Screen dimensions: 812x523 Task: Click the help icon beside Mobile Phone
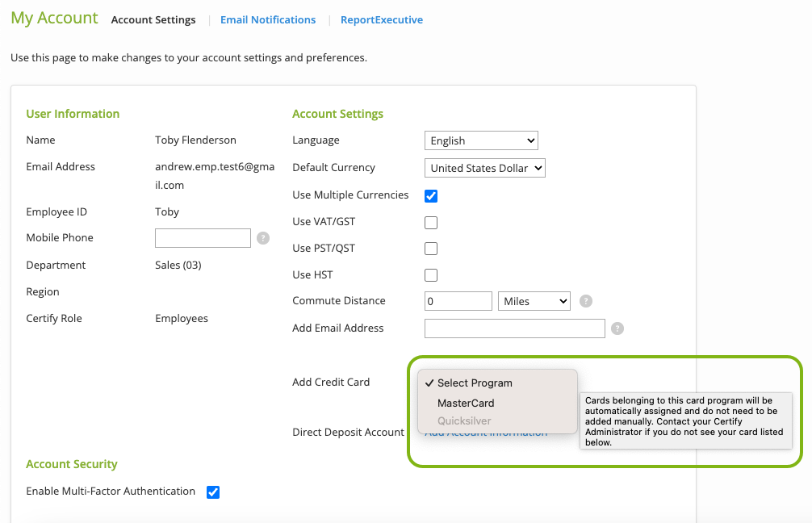tap(263, 238)
